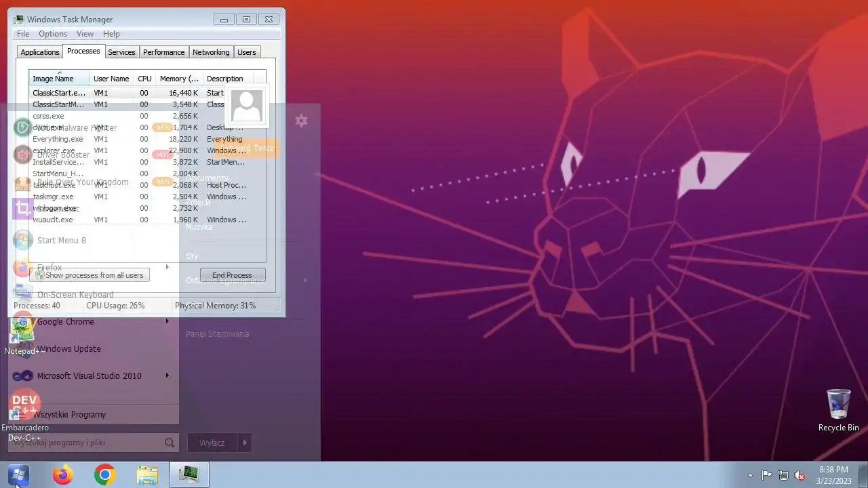Image resolution: width=868 pixels, height=488 pixels.
Task: Click the orange Aktywuj Teraz button
Action: tap(247, 148)
